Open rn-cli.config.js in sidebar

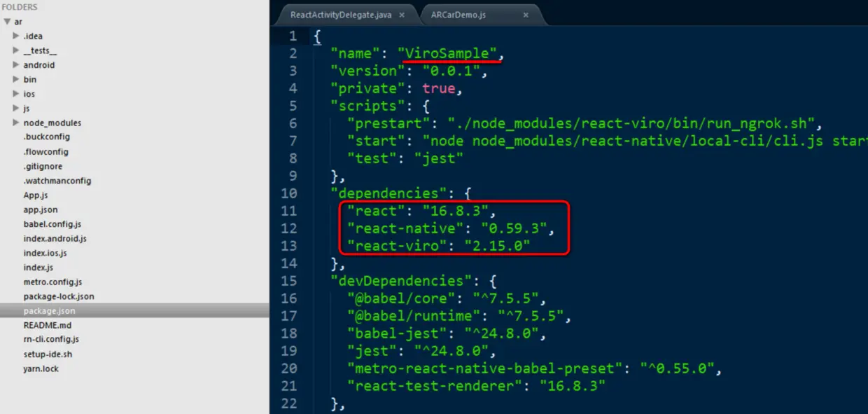tap(51, 340)
